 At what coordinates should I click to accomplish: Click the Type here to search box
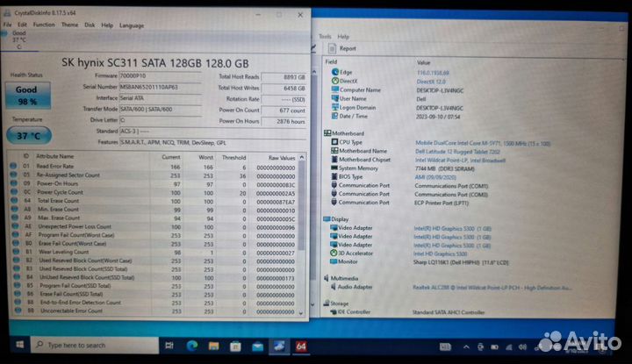coord(95,345)
